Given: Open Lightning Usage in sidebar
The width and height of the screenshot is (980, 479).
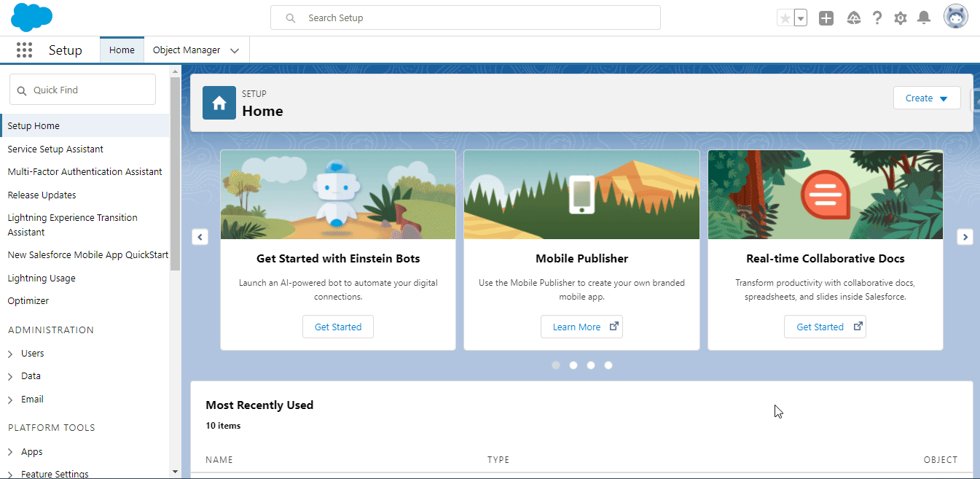Looking at the screenshot, I should pos(42,279).
